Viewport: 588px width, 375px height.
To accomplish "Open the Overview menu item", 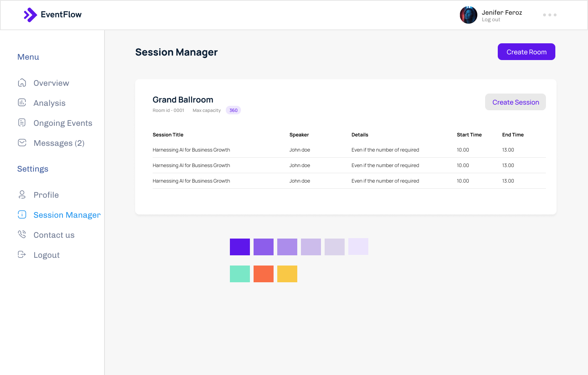I will (x=51, y=83).
